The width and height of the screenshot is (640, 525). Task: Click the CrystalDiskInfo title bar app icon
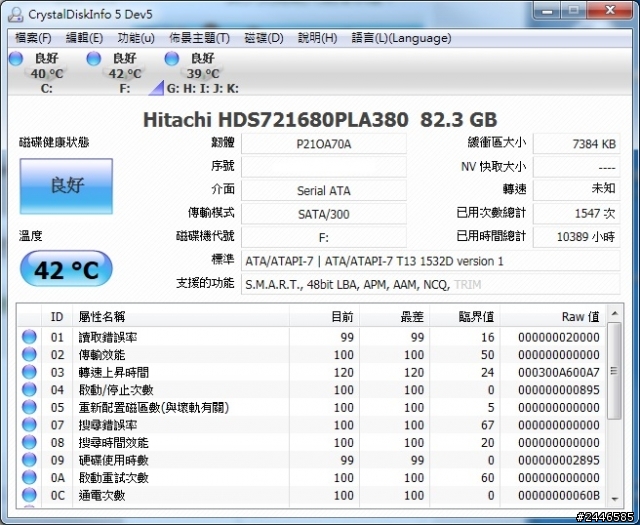[14, 13]
